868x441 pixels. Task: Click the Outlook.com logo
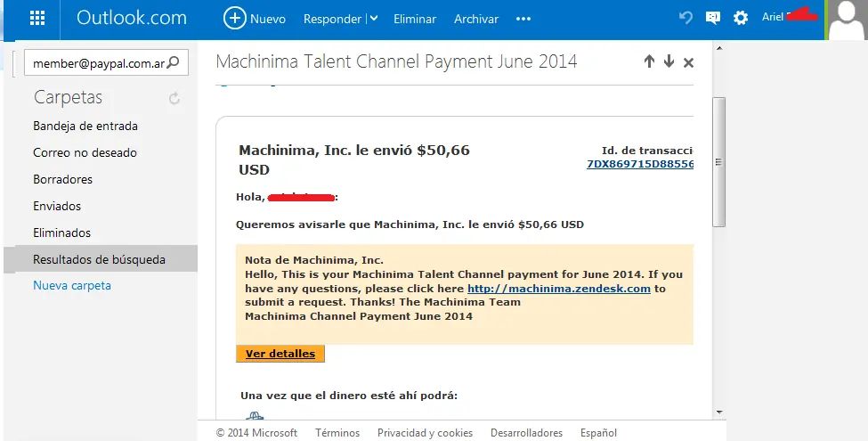click(x=132, y=18)
